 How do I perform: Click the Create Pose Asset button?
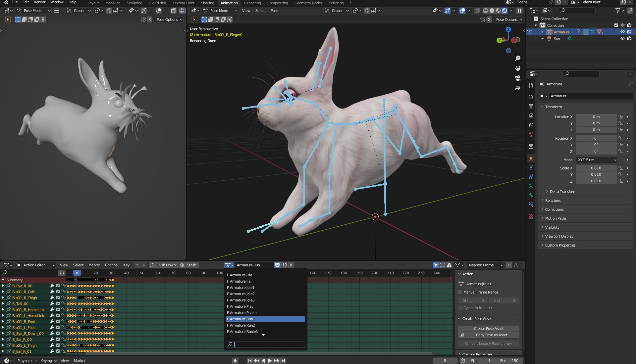(x=488, y=329)
